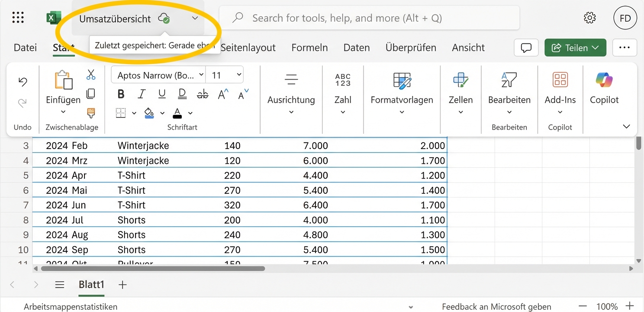Open the Feedback an Microsoft geben link
The height and width of the screenshot is (312, 644).
496,306
